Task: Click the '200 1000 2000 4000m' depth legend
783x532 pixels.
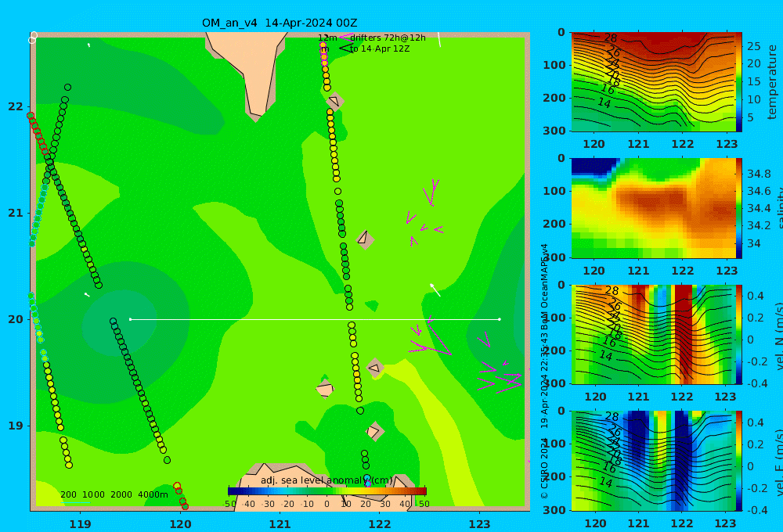Action: (x=114, y=494)
